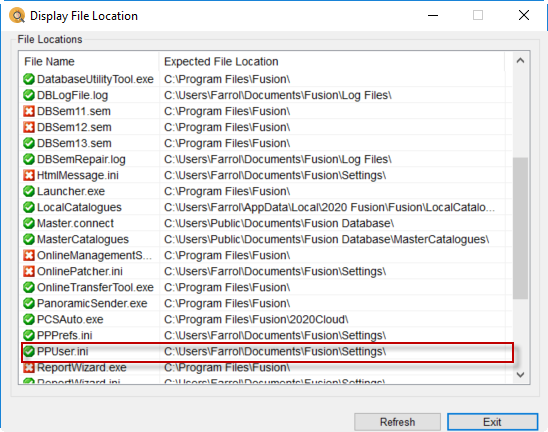This screenshot has height=432, width=548.
Task: Click green check icon beside PCSAuto.exe
Action: point(29,319)
